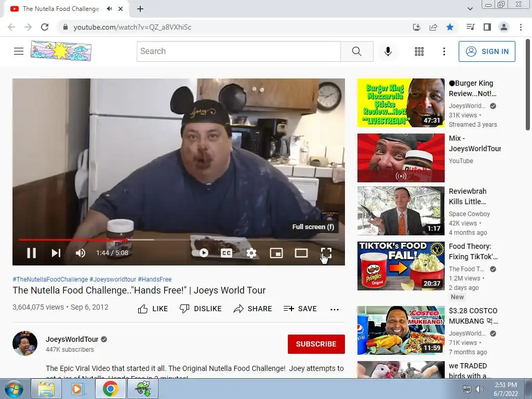The width and height of the screenshot is (532, 399).
Task: Focus the Search input field
Action: pyautogui.click(x=238, y=51)
